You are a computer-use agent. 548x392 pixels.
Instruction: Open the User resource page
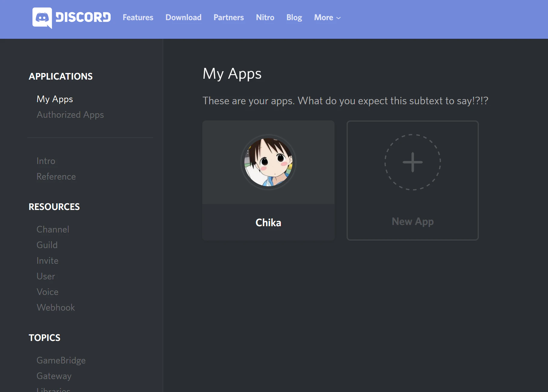click(x=46, y=276)
